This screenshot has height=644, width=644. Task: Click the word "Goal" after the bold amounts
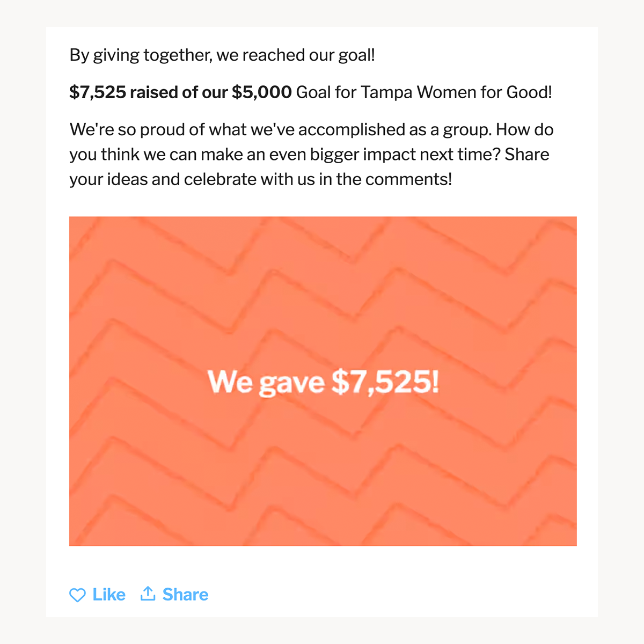313,92
